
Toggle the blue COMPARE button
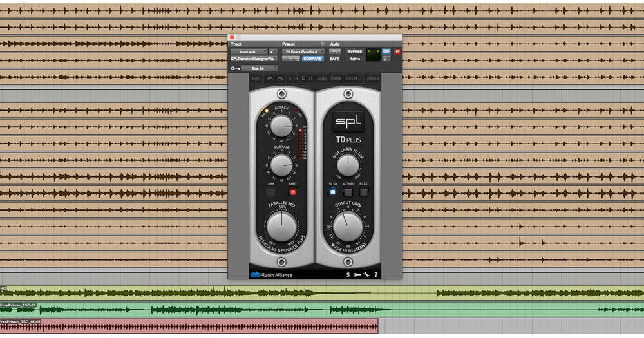[x=312, y=59]
